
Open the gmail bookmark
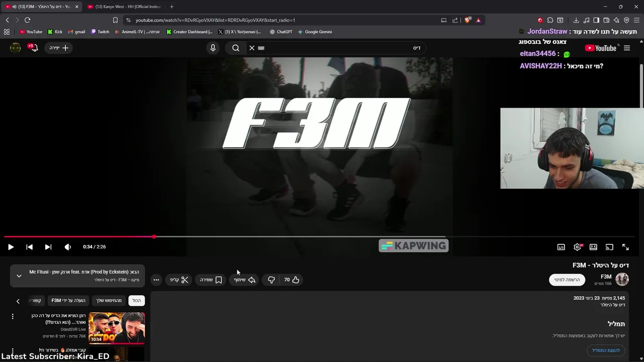(76, 32)
